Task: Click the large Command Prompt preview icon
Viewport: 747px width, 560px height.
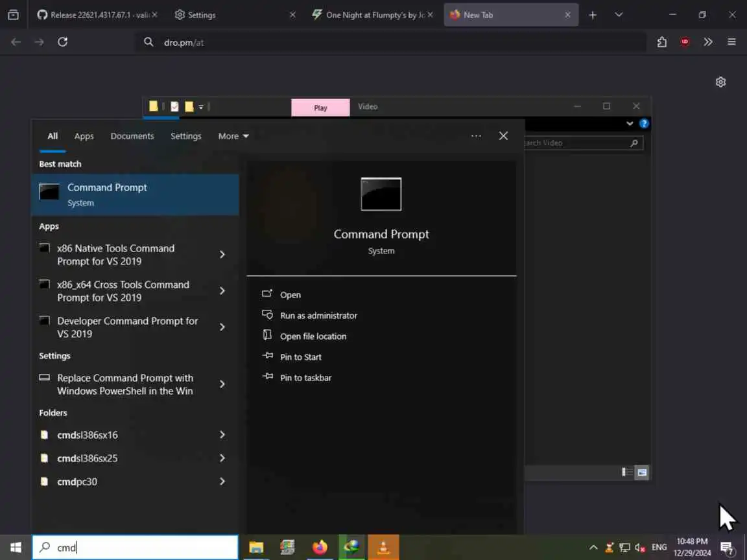Action: click(x=381, y=194)
